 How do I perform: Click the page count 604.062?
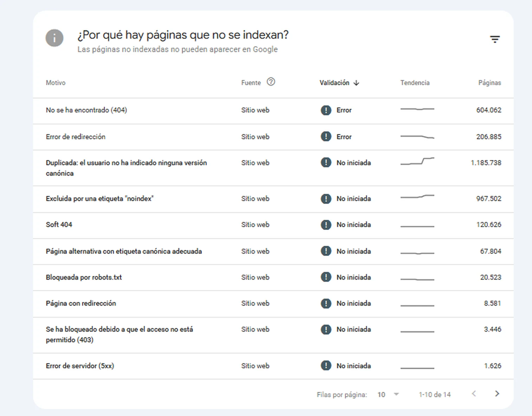click(489, 110)
